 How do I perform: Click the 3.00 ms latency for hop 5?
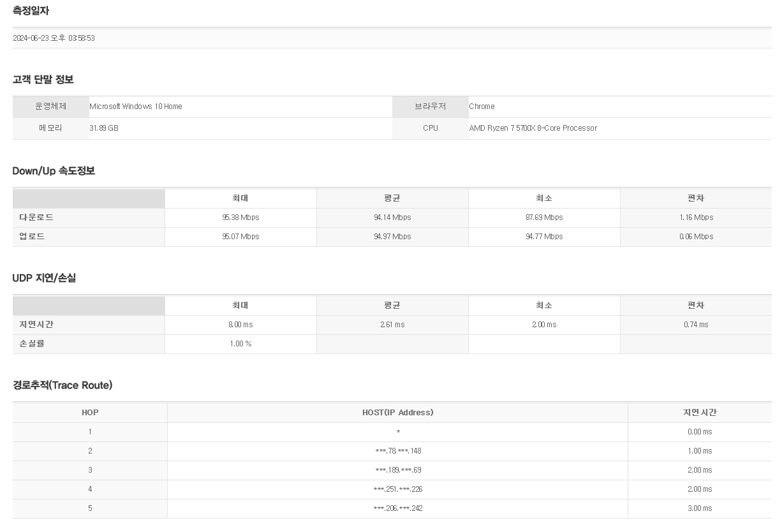pos(700,508)
